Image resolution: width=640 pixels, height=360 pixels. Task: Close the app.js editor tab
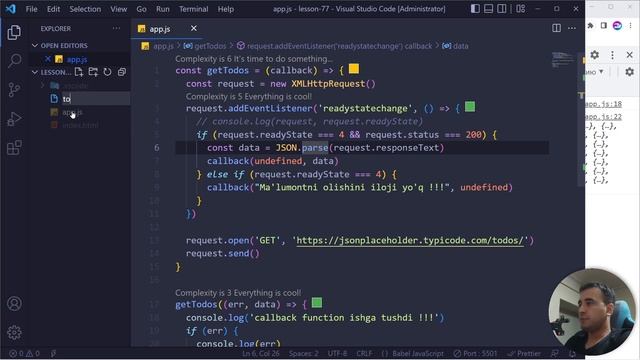tap(193, 28)
